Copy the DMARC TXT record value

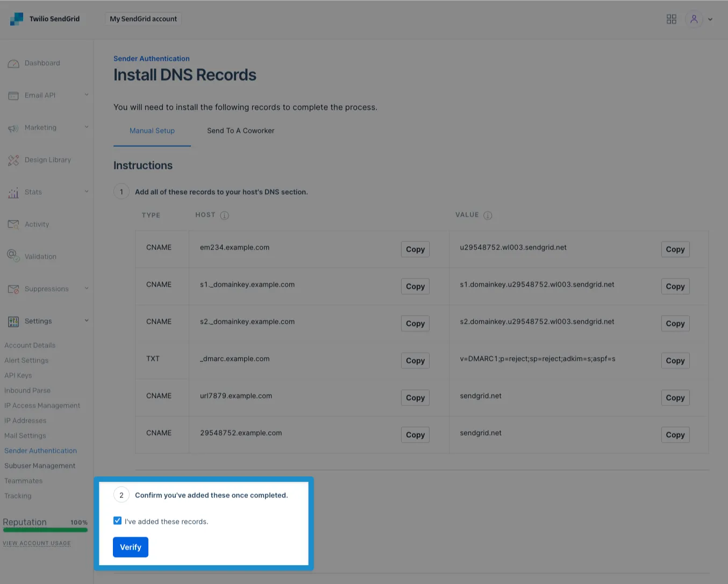point(675,361)
